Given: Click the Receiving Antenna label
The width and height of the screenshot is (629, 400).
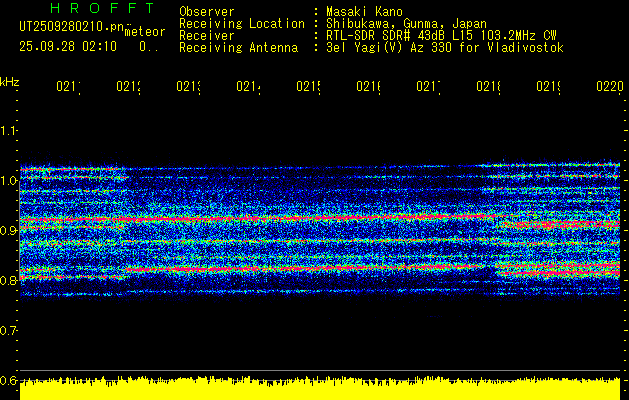Looking at the screenshot, I should pyautogui.click(x=238, y=48).
